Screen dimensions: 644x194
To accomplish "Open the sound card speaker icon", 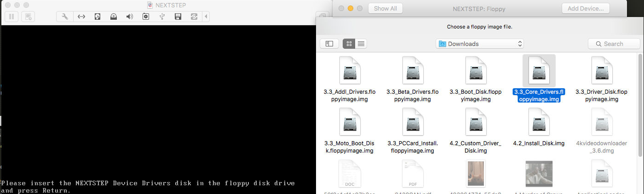I will point(130,17).
